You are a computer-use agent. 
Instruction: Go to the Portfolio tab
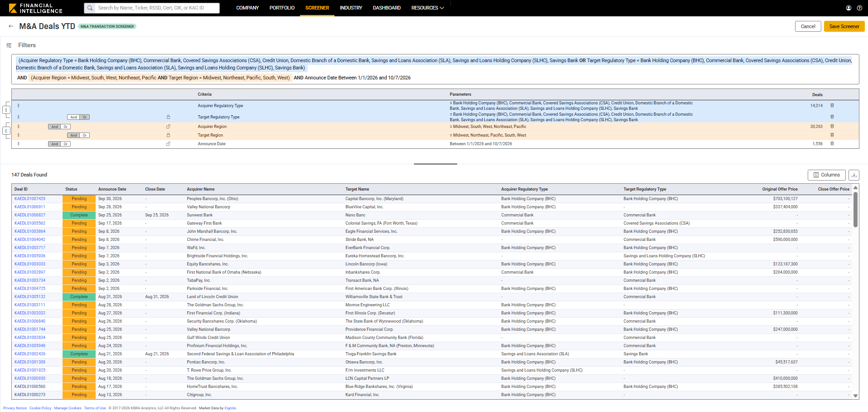point(282,8)
